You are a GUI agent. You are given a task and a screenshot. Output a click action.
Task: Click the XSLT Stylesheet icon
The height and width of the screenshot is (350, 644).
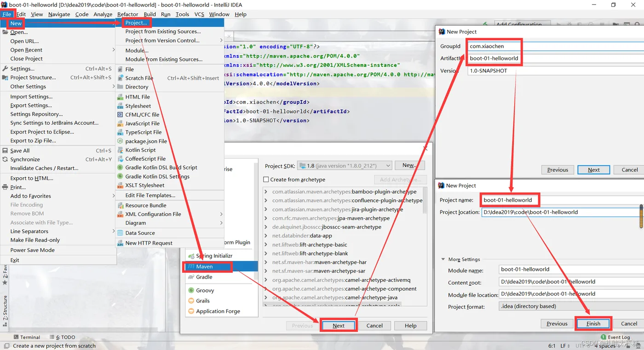120,186
